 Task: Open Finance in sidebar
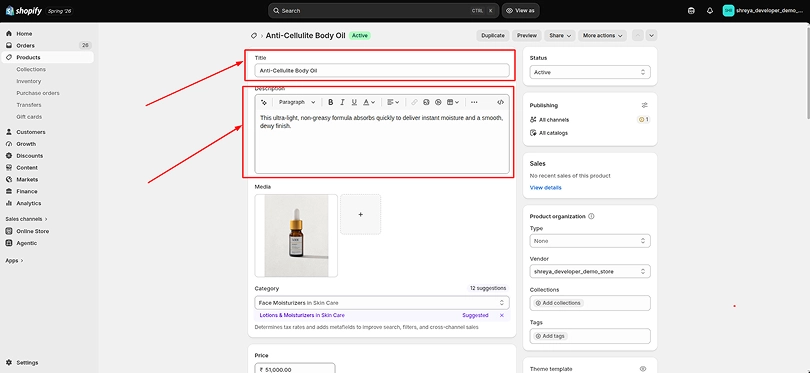pos(27,191)
